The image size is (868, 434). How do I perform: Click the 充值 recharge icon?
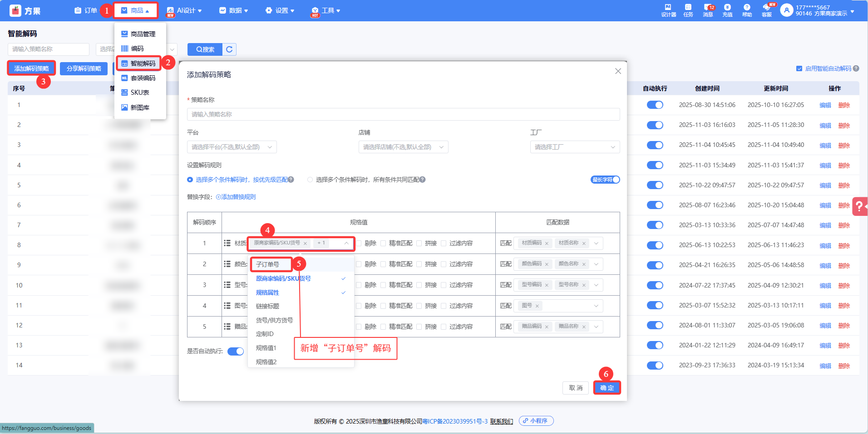[727, 10]
